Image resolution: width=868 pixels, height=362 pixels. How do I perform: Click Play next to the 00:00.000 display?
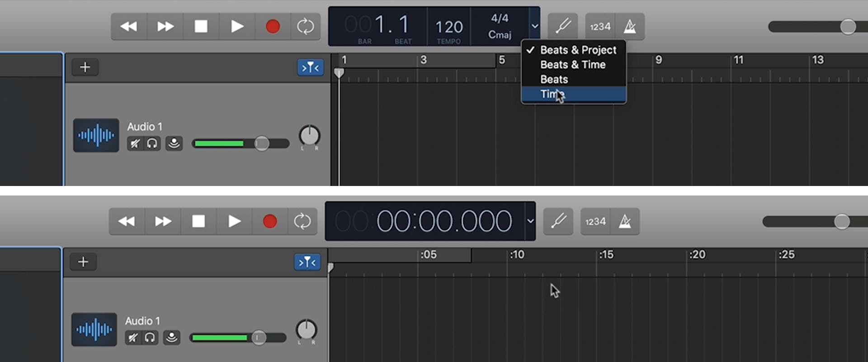tap(234, 221)
